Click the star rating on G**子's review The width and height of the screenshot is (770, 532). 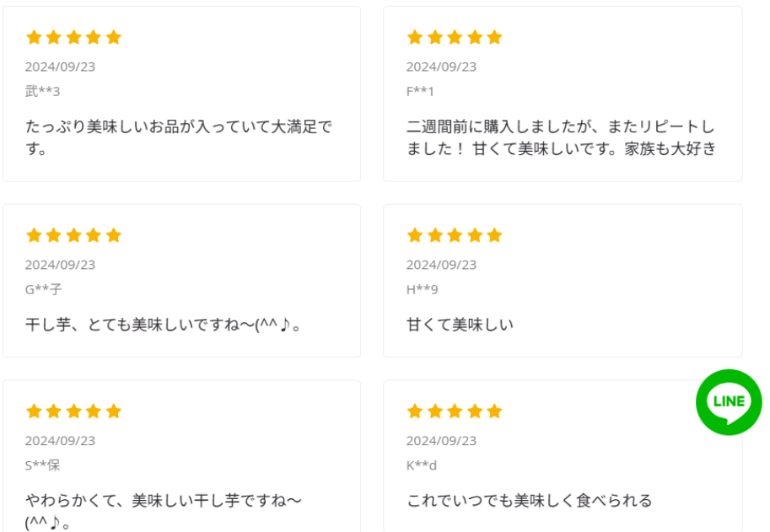pyautogui.click(x=73, y=235)
